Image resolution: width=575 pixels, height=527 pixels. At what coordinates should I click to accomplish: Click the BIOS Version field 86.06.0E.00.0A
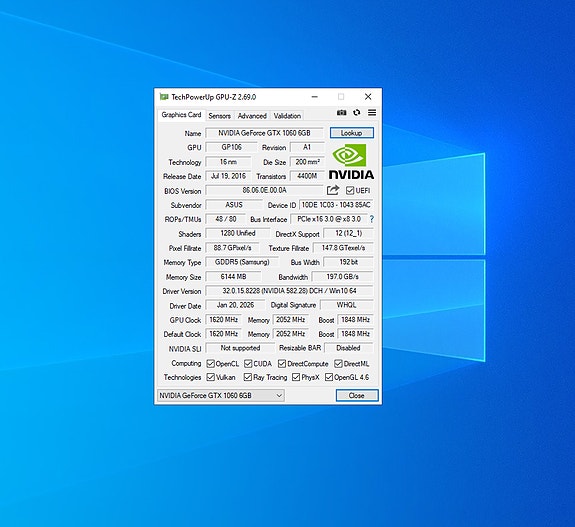[x=264, y=190]
